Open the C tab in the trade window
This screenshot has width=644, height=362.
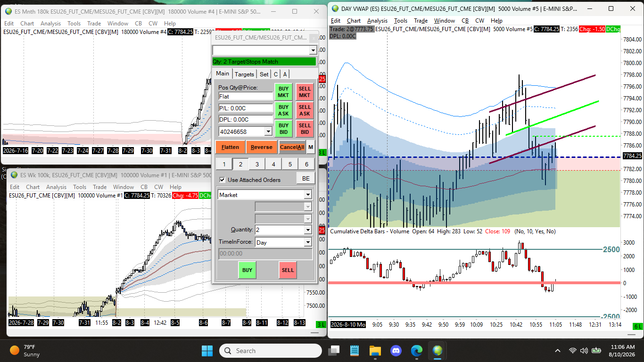tap(276, 74)
